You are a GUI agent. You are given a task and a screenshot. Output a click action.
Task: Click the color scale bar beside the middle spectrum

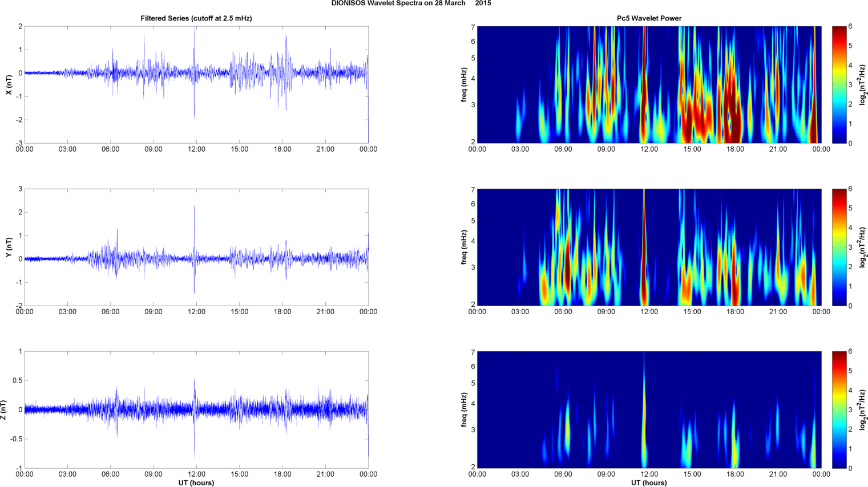(839, 247)
